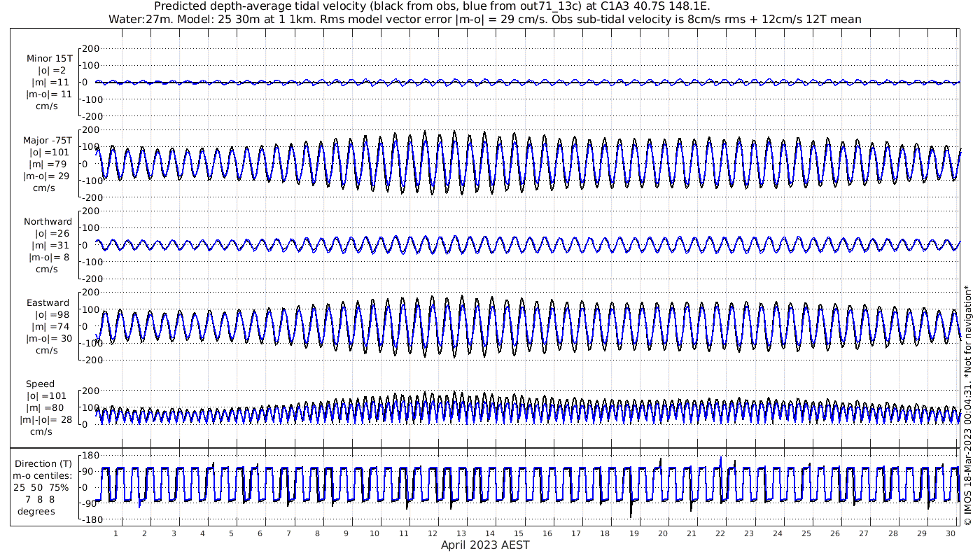This screenshot has height=560, width=980.
Task: Click the '200' tick on the Minor 15T axis
Action: tap(91, 48)
